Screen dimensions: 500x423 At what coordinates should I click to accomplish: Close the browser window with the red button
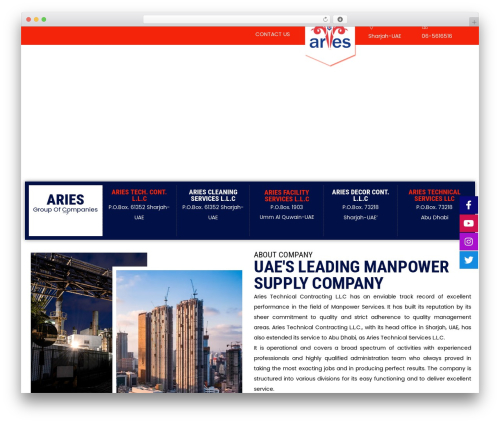(x=29, y=19)
